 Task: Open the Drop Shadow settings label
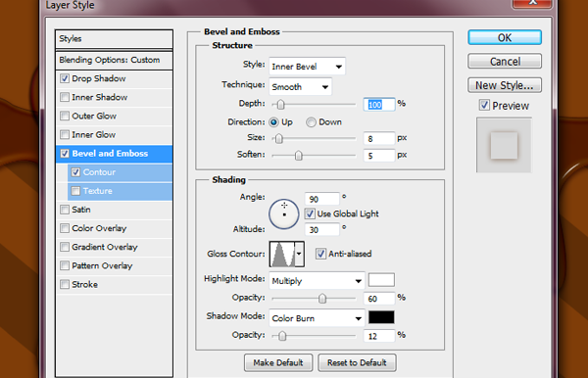99,78
